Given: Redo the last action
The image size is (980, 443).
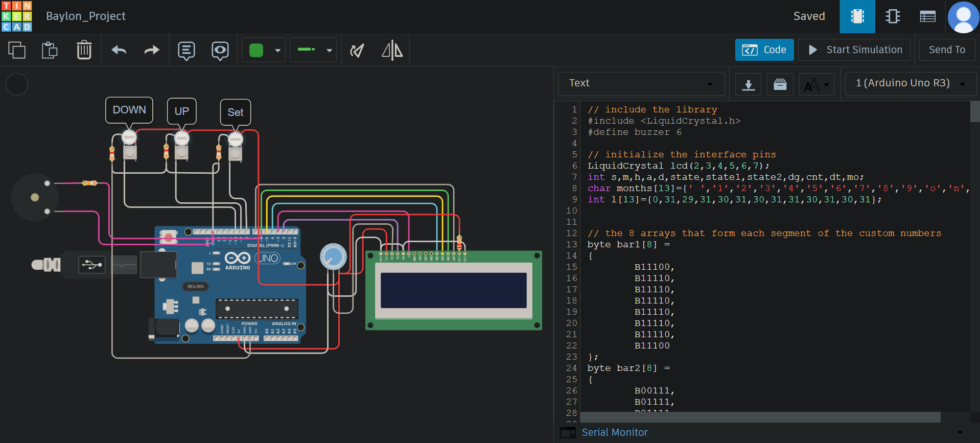Looking at the screenshot, I should click(152, 50).
